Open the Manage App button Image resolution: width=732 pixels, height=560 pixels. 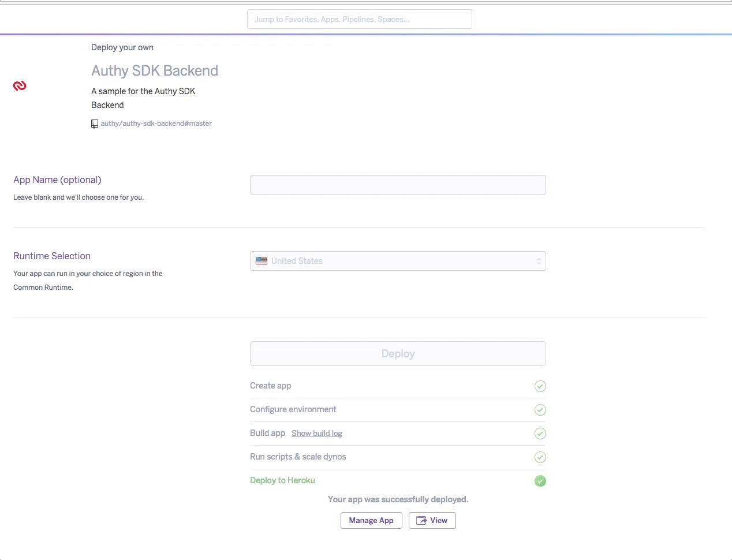(x=371, y=520)
